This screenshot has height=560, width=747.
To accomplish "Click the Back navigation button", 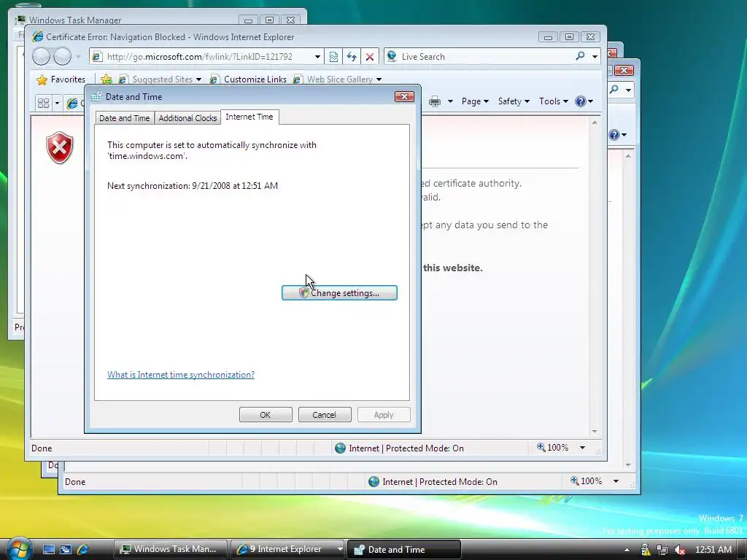I will (x=41, y=57).
